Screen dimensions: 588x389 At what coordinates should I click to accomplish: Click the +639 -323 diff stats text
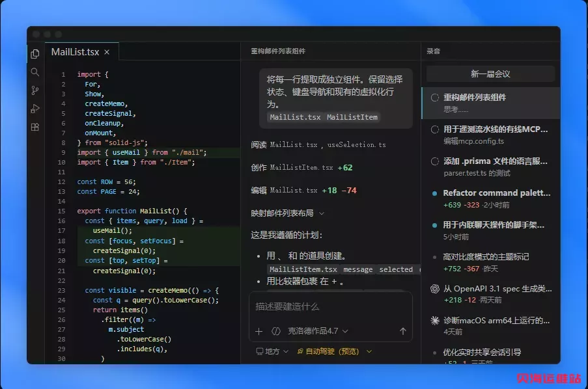tap(461, 205)
